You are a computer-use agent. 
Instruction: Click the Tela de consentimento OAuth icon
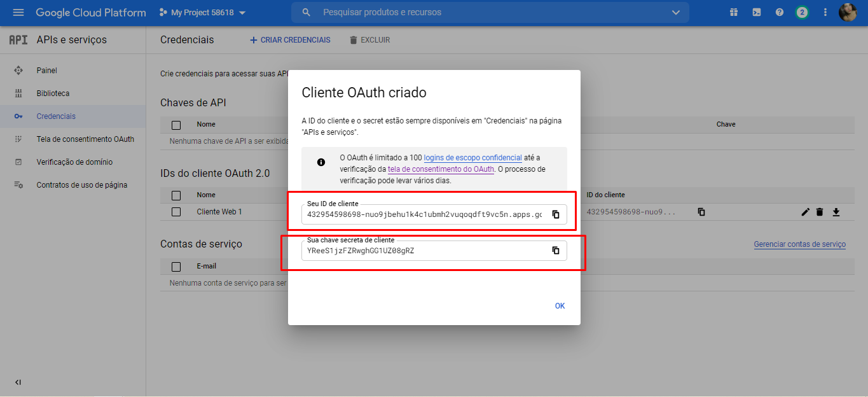coord(18,139)
